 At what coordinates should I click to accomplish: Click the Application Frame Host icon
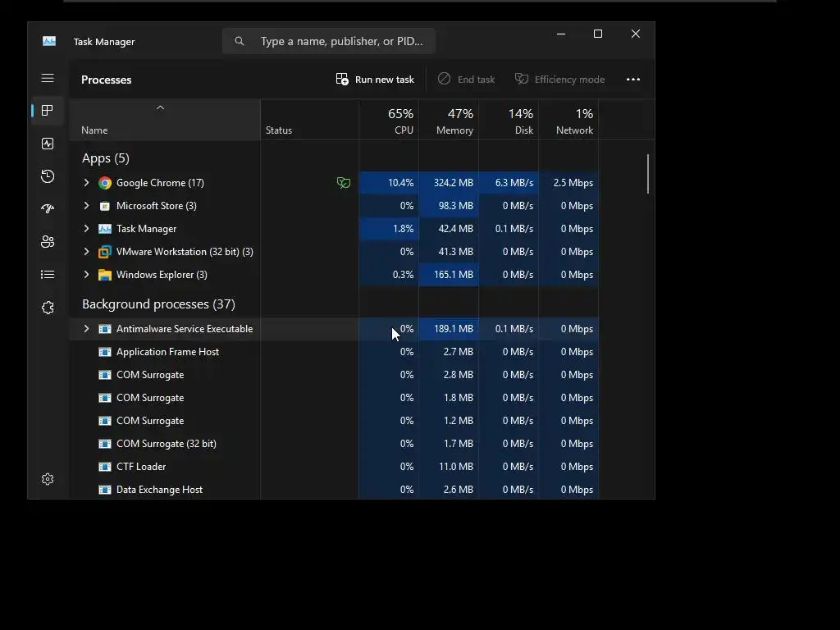click(105, 352)
